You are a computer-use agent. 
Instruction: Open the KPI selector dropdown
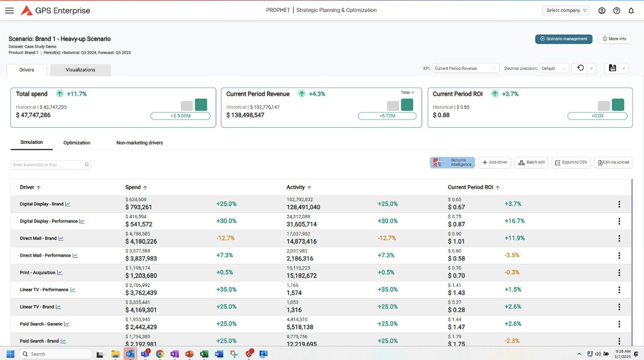point(466,68)
